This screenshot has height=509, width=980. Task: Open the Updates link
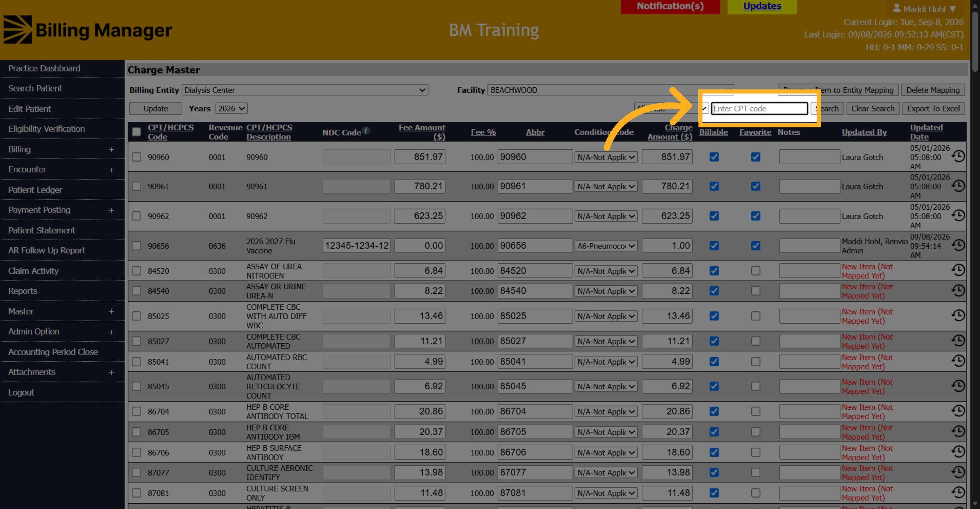[x=762, y=6]
